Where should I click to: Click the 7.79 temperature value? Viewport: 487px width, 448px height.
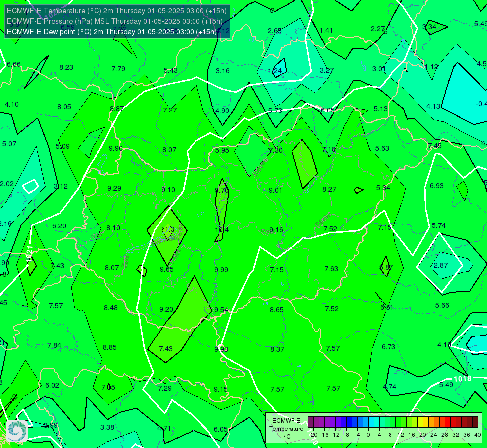coord(118,69)
